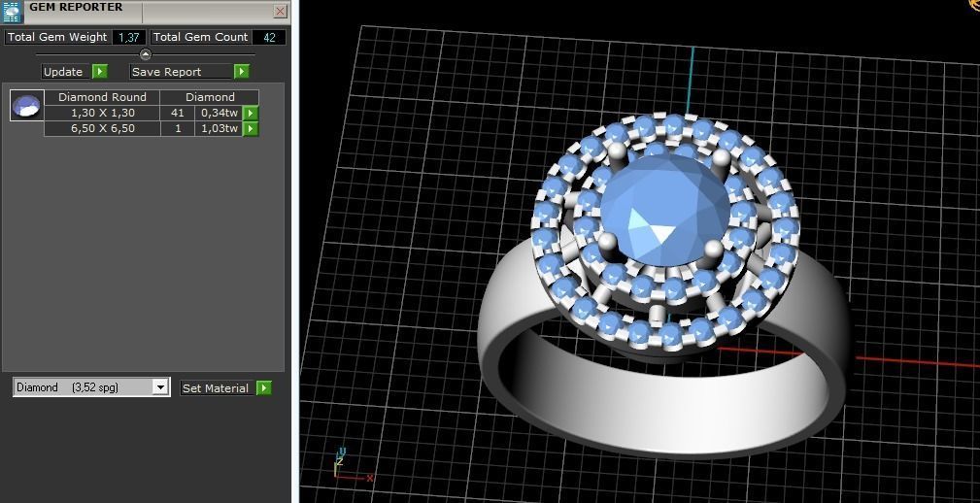Image resolution: width=980 pixels, height=503 pixels.
Task: Click green arrow for 0,34tw row
Action: pyautogui.click(x=250, y=113)
